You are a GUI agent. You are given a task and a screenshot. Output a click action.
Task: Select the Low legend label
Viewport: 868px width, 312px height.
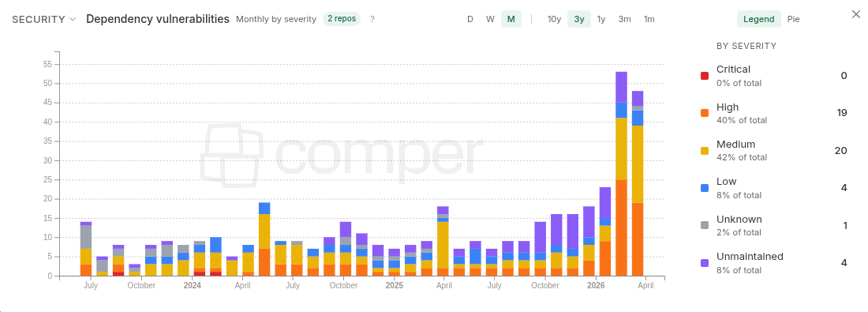726,181
